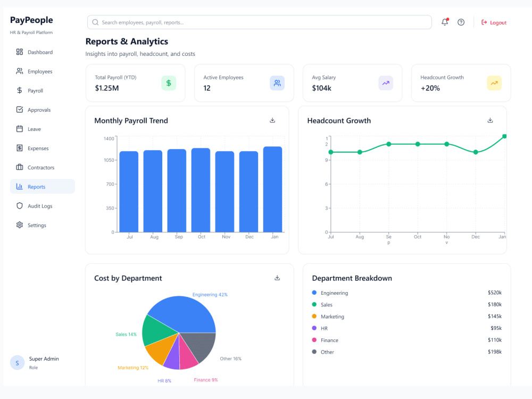Click the PayPeople logo title

point(31,20)
